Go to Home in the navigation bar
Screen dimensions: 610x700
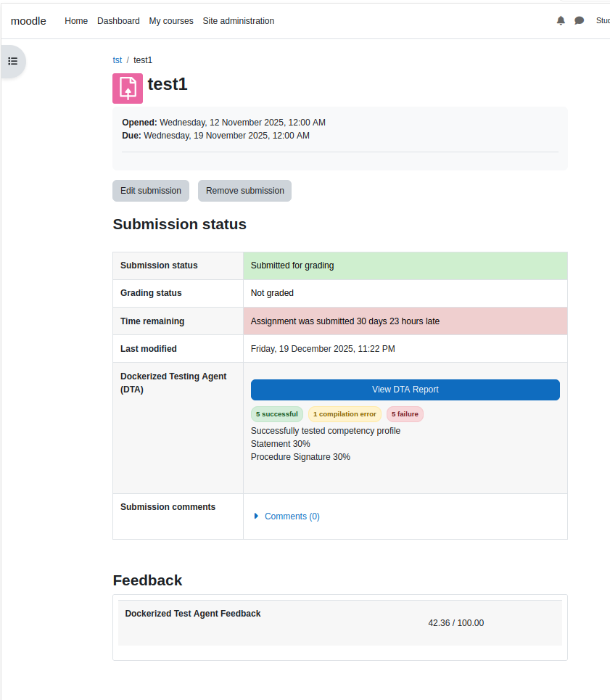point(76,21)
